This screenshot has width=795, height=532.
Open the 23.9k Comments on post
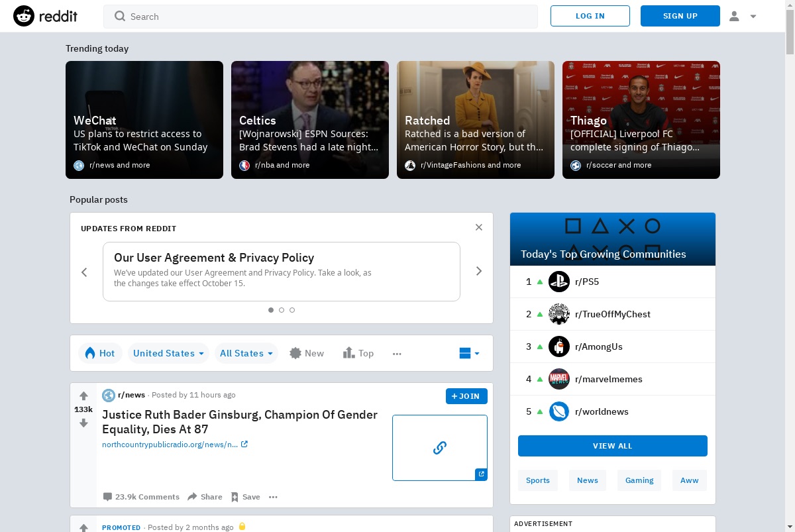coord(141,497)
